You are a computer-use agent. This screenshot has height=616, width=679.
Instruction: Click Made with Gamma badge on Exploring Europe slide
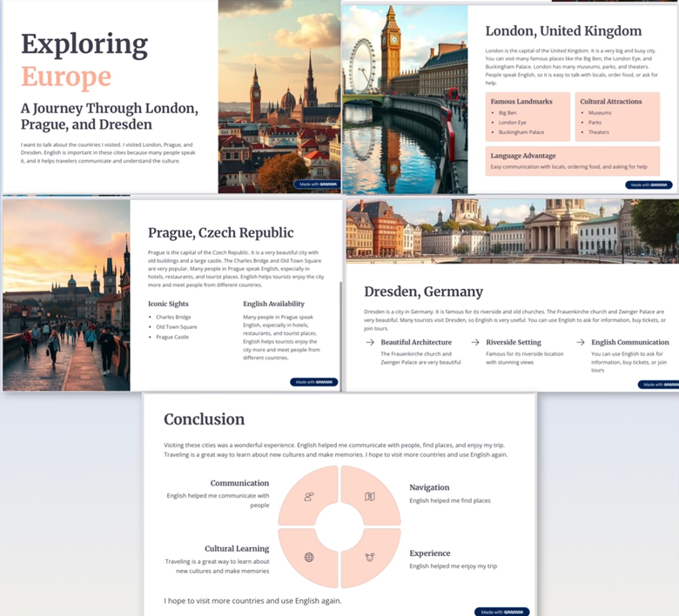315,184
